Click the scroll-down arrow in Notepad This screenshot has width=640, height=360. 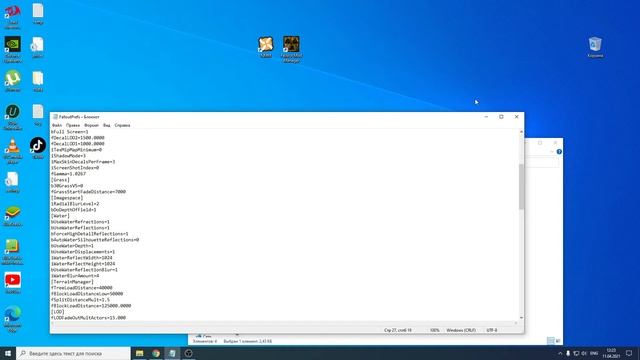pyautogui.click(x=521, y=318)
